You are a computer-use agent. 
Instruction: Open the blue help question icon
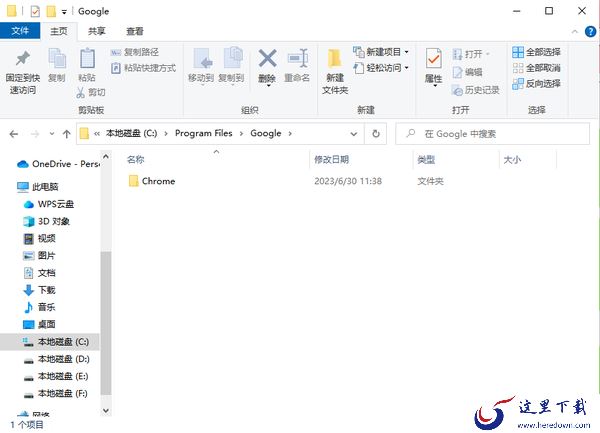click(590, 32)
